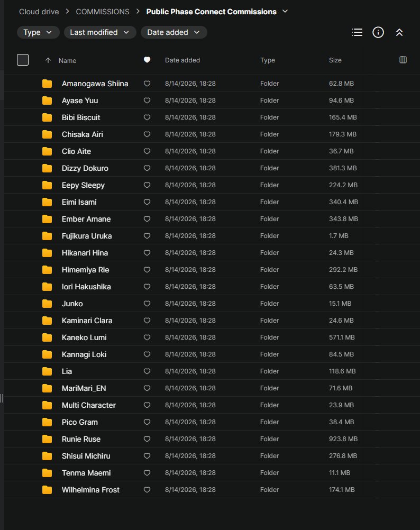
Task: Sort by favorites heart column header
Action: (147, 60)
